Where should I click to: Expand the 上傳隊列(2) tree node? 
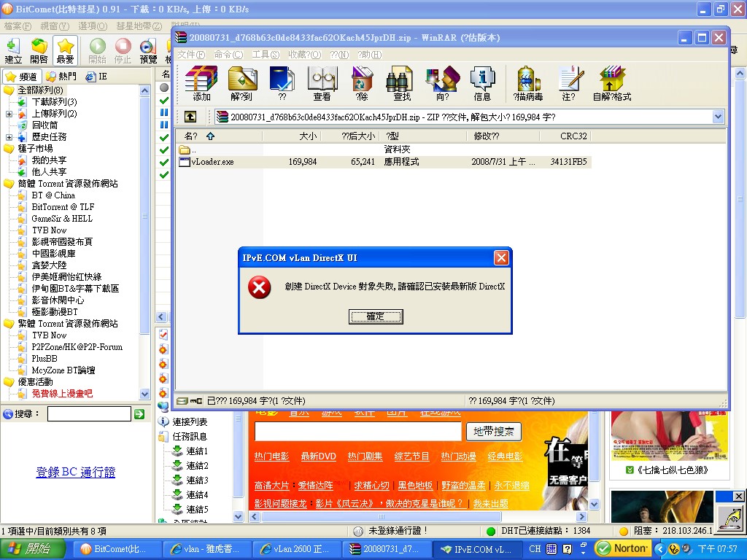(x=9, y=114)
